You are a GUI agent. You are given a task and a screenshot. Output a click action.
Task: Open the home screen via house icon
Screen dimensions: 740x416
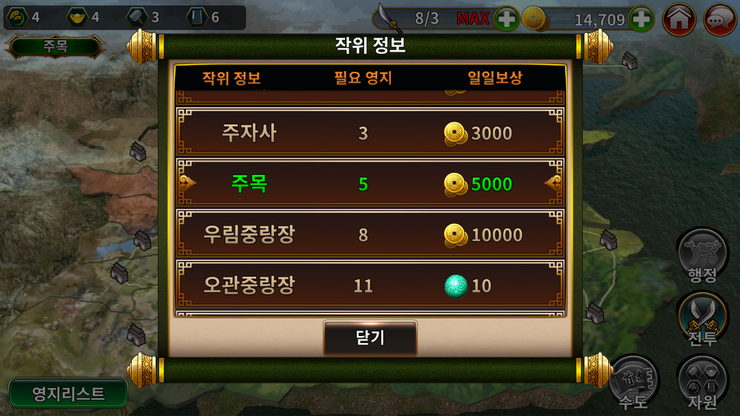click(679, 20)
